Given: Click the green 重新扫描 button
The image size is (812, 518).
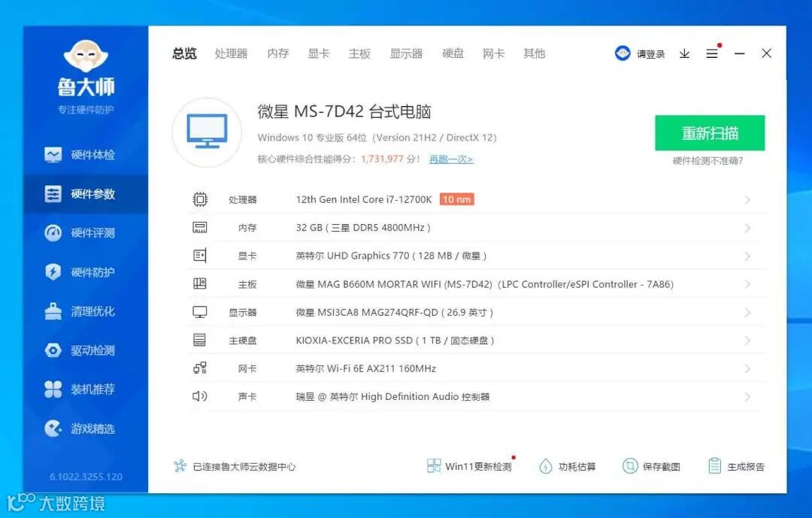Looking at the screenshot, I should (710, 133).
